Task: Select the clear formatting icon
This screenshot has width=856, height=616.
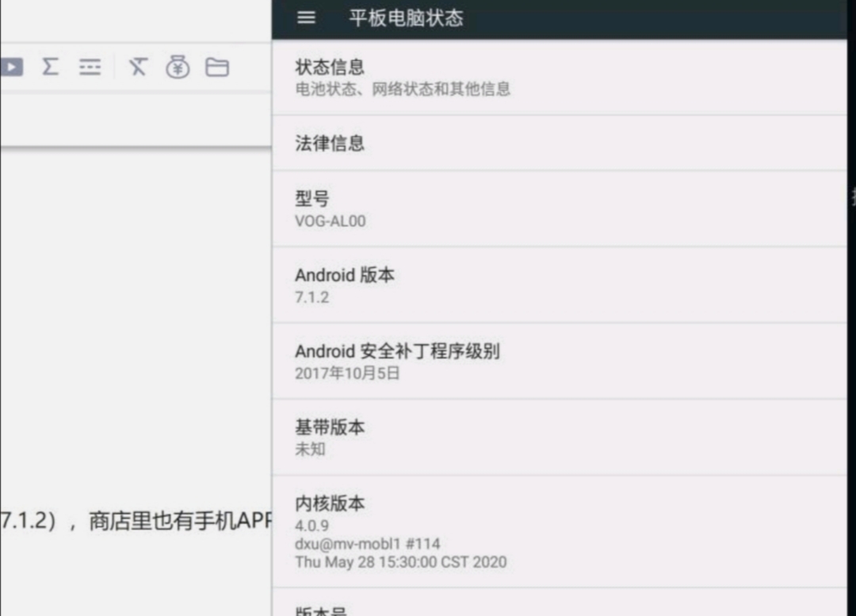Action: click(137, 67)
